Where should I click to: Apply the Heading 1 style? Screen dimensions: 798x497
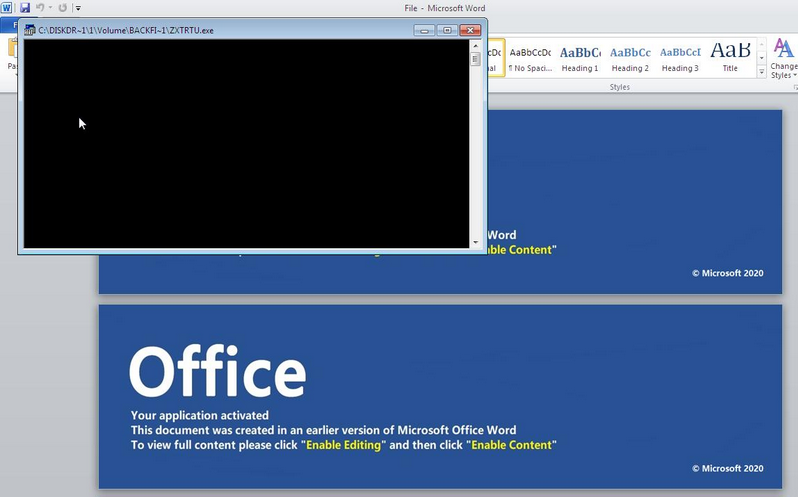[x=580, y=59]
